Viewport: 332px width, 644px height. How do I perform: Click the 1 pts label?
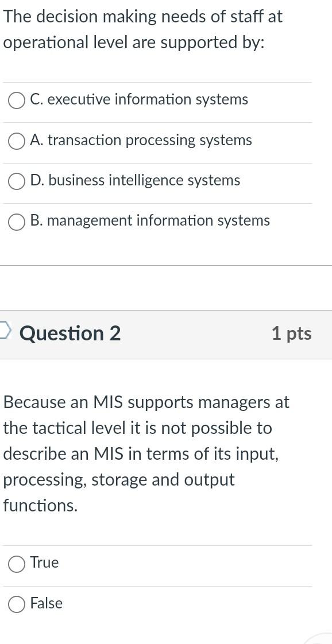[x=292, y=333]
